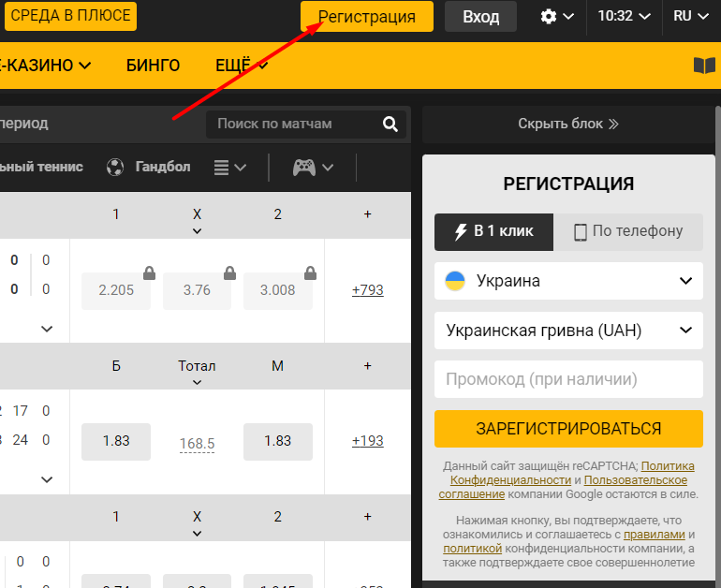This screenshot has width=721, height=588.
Task: Click the handball ball icon
Action: (x=115, y=167)
